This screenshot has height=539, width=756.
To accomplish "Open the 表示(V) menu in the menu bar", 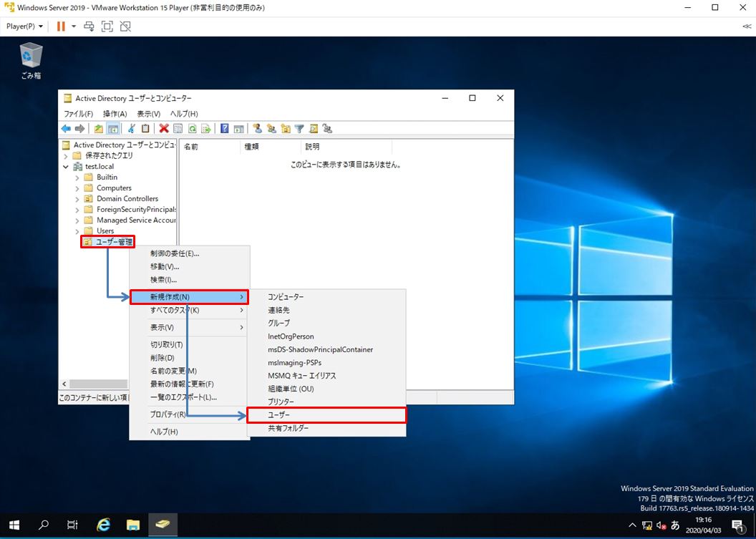I will 148,114.
